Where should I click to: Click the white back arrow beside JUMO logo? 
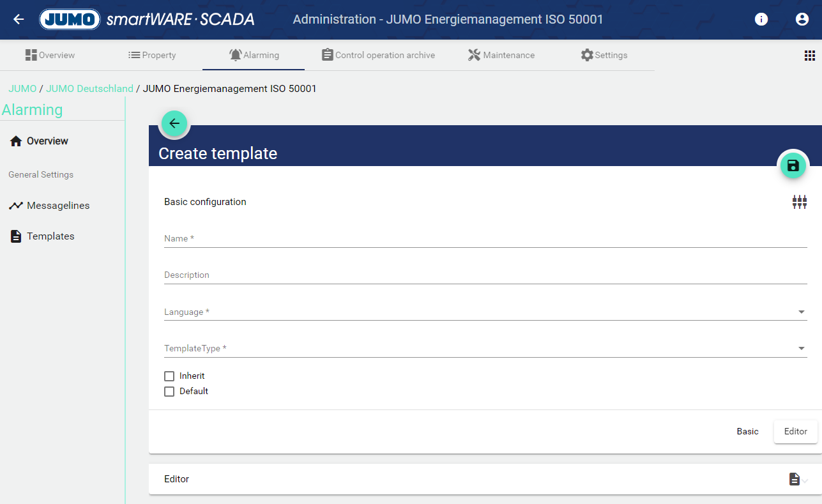pyautogui.click(x=19, y=19)
